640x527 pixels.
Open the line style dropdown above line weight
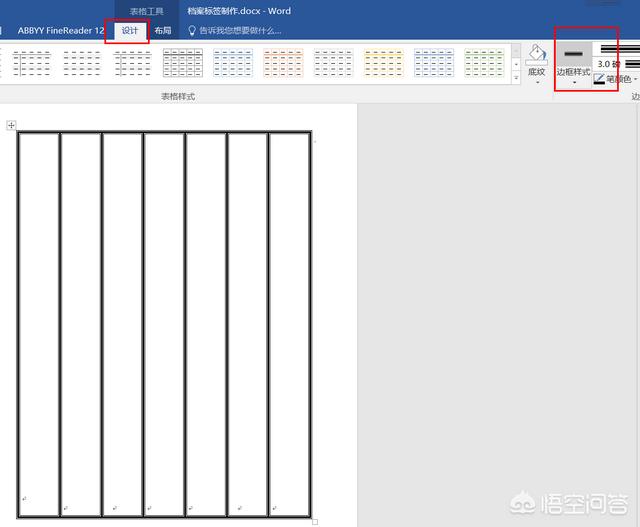tap(615, 48)
